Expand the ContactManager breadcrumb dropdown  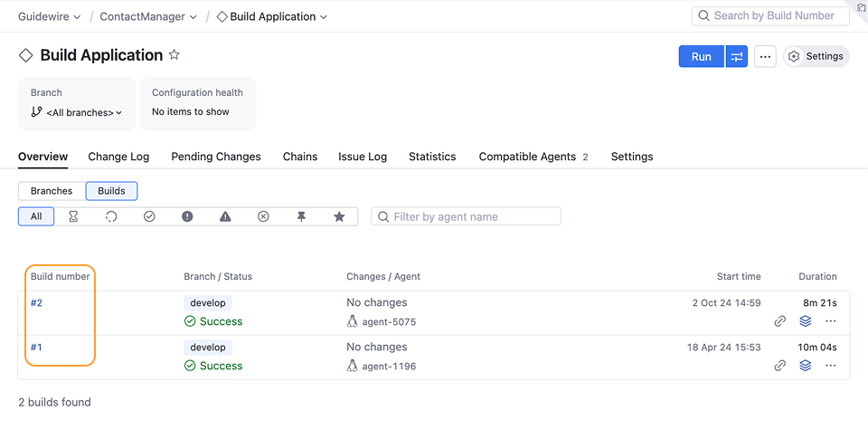tap(147, 16)
